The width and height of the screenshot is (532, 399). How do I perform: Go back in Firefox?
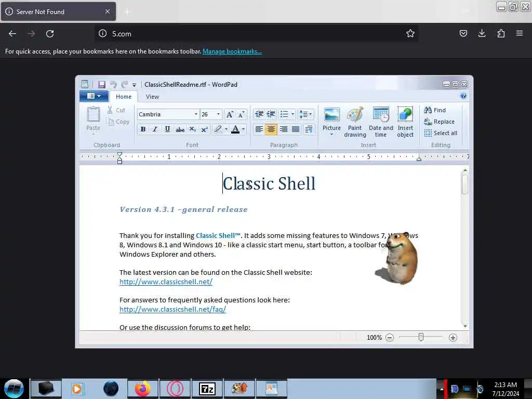(x=12, y=34)
